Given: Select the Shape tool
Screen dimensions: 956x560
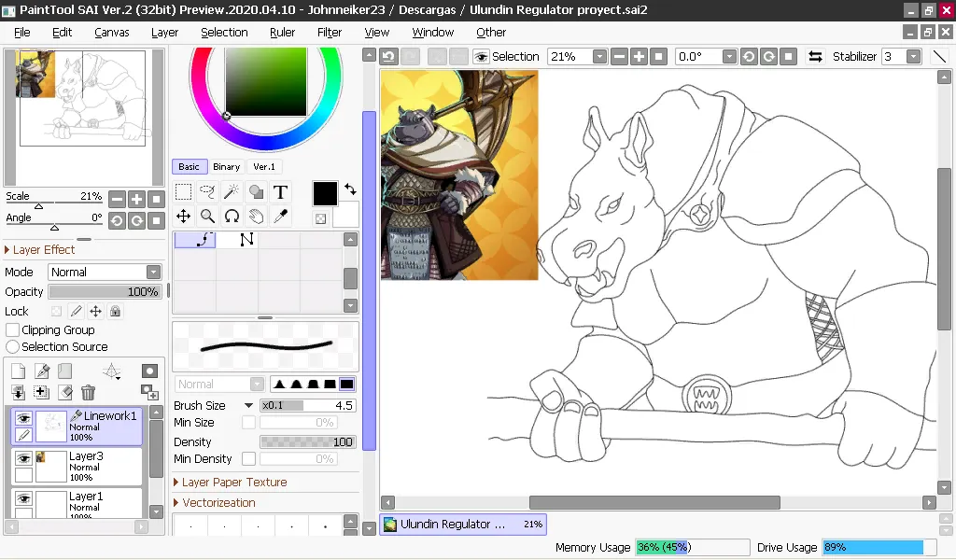Looking at the screenshot, I should coord(256,192).
